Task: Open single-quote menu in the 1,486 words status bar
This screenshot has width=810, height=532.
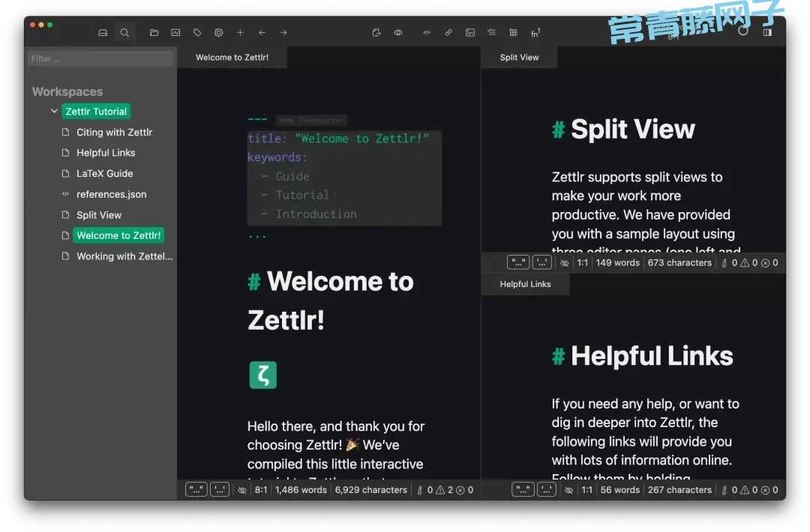Action: (220, 490)
